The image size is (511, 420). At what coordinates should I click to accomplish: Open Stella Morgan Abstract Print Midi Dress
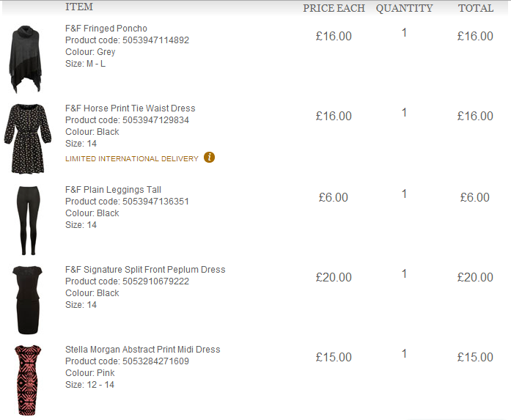[x=142, y=350]
